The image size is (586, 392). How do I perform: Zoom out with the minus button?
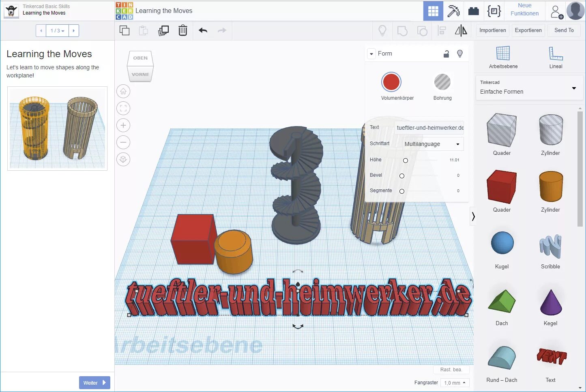[123, 142]
